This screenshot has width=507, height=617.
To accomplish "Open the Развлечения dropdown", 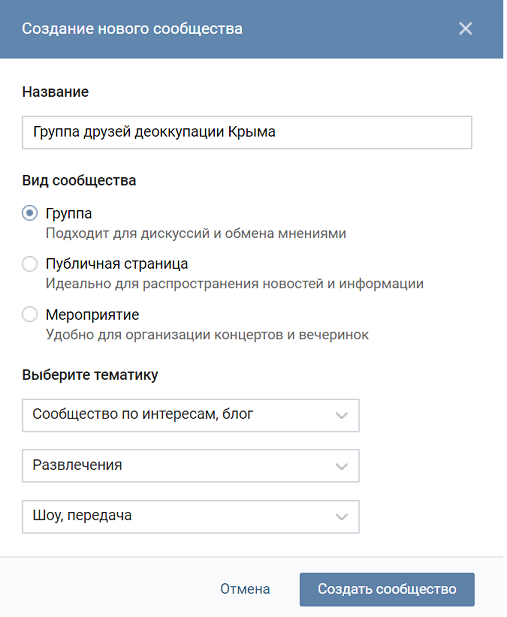I will 191,466.
